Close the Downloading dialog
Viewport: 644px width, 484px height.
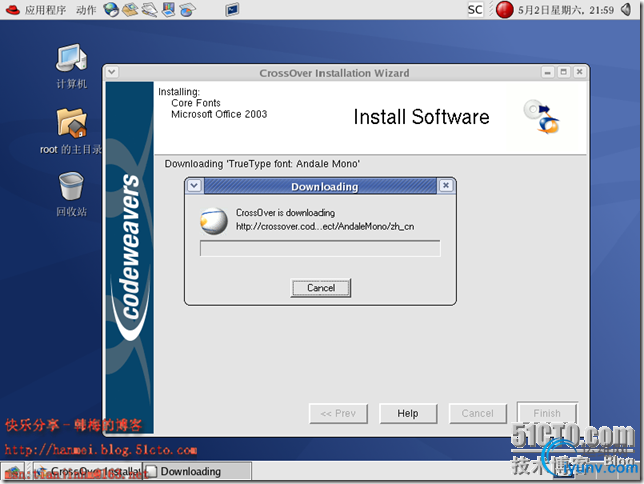click(446, 186)
